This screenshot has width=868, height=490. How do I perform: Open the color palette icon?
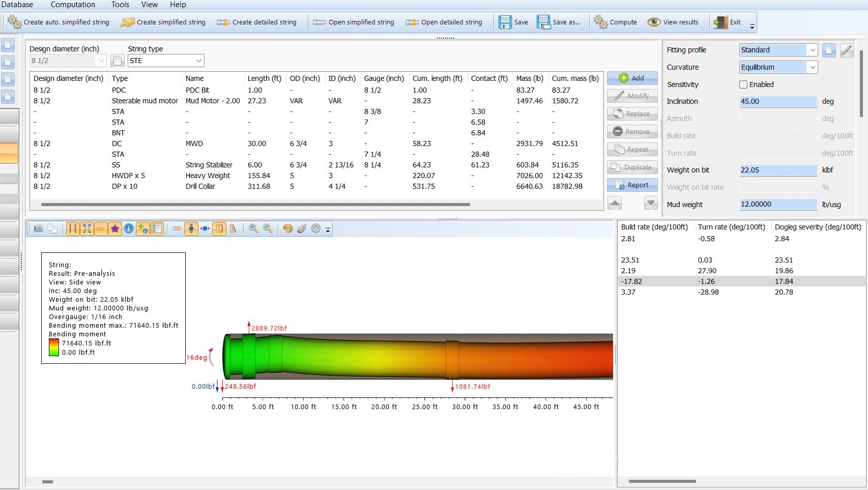288,228
